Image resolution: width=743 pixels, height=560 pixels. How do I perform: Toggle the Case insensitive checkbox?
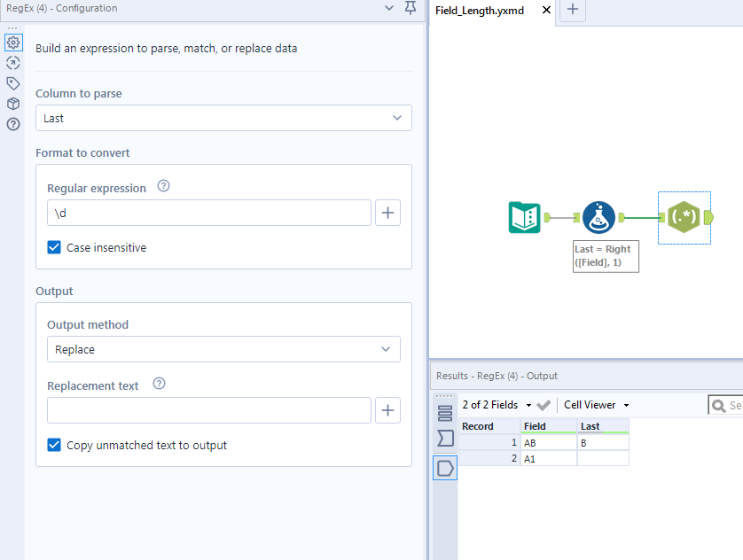54,247
